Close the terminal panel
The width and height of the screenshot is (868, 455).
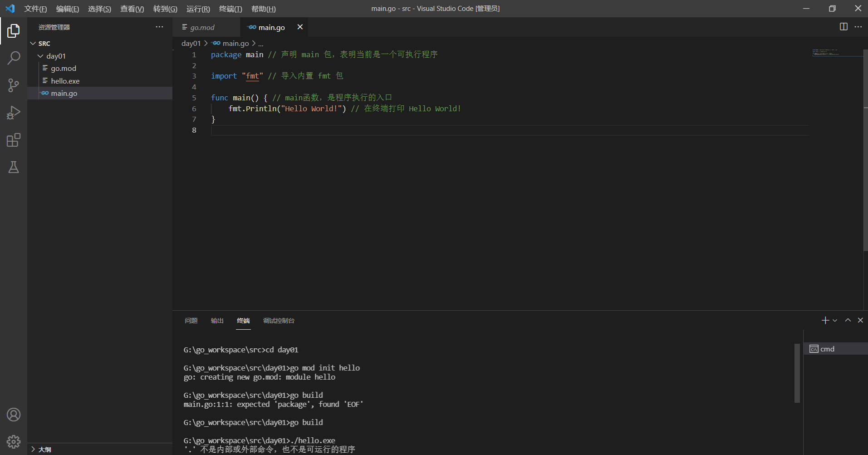[860, 320]
